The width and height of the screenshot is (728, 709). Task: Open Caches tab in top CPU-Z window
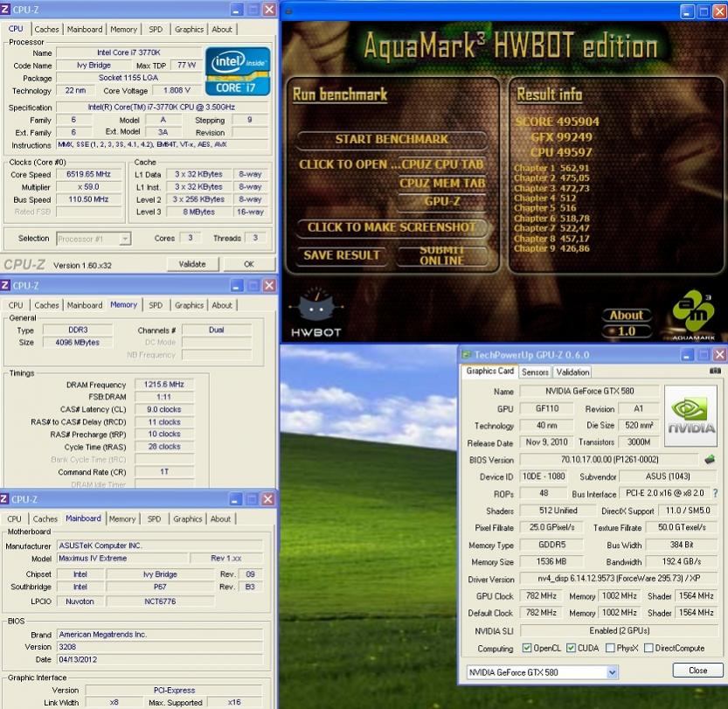[x=46, y=29]
